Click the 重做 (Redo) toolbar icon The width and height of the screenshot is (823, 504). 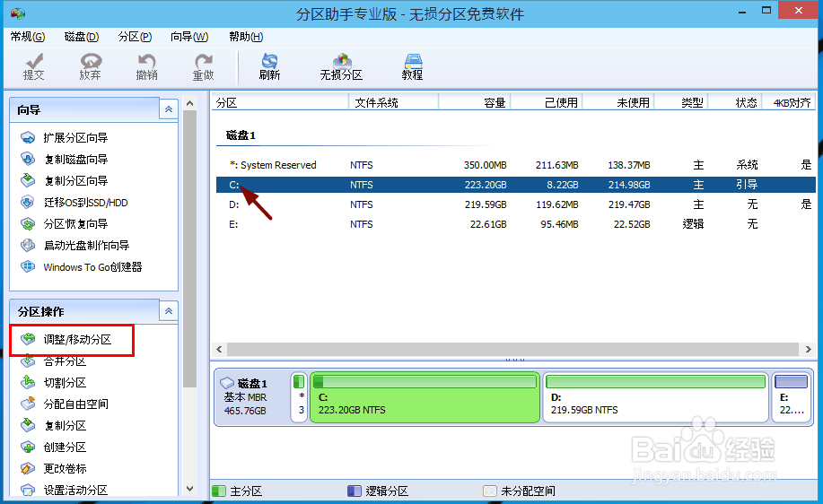click(203, 66)
